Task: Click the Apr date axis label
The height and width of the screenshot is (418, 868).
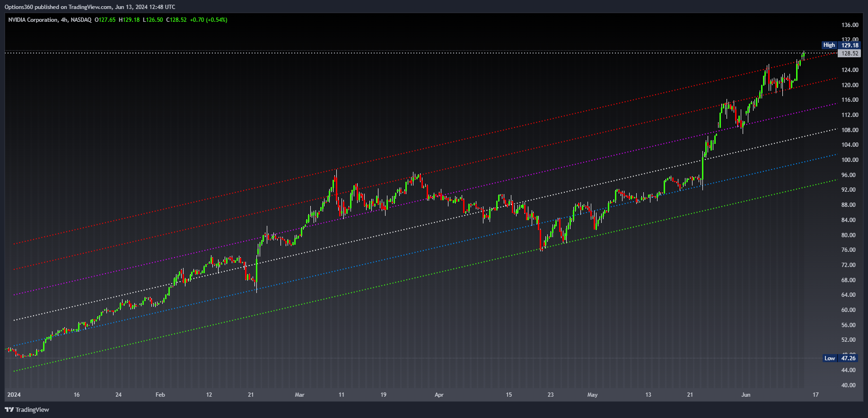Action: 439,395
